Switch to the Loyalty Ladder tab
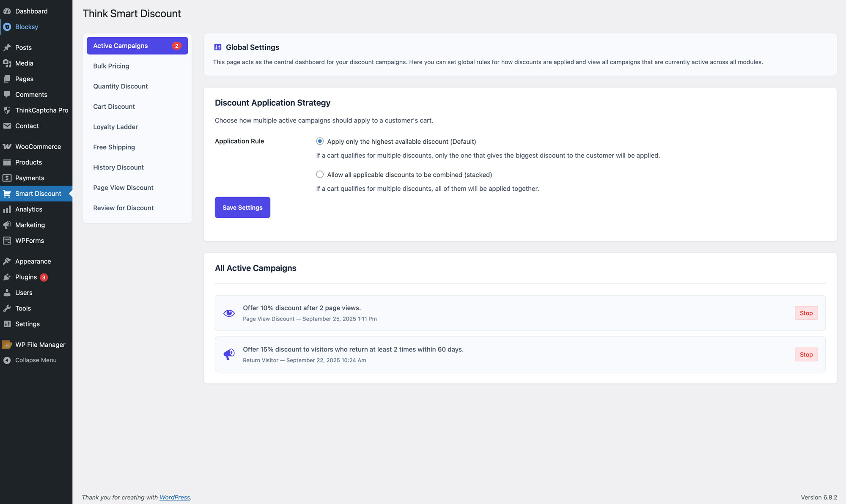The image size is (846, 504). click(115, 127)
